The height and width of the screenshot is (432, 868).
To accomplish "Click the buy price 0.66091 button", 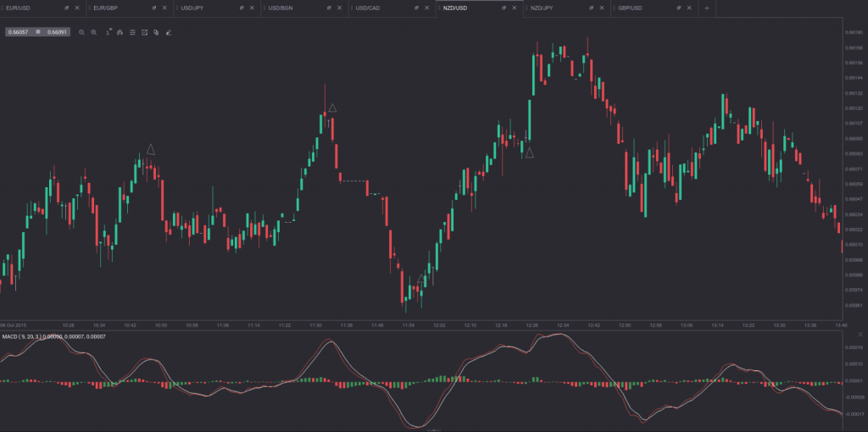I will (x=57, y=32).
